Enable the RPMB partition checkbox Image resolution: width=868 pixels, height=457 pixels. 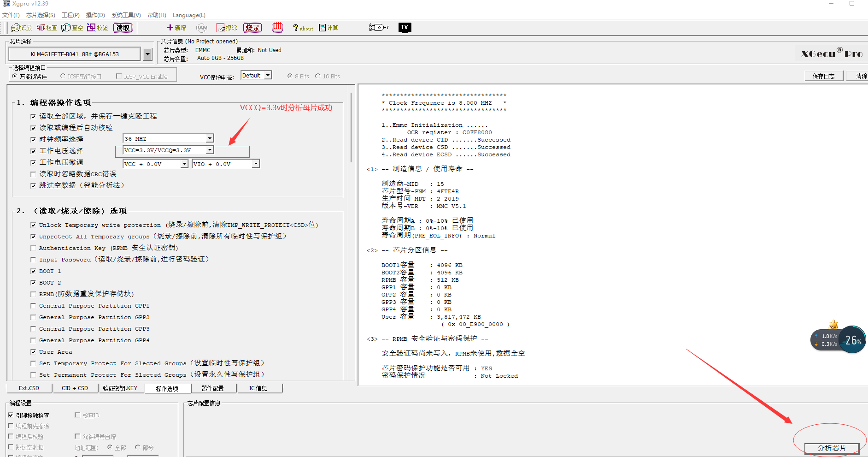point(33,294)
